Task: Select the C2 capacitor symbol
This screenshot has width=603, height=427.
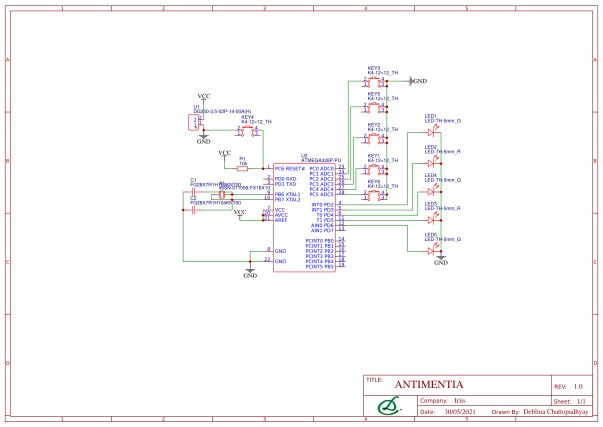Action: tap(194, 210)
